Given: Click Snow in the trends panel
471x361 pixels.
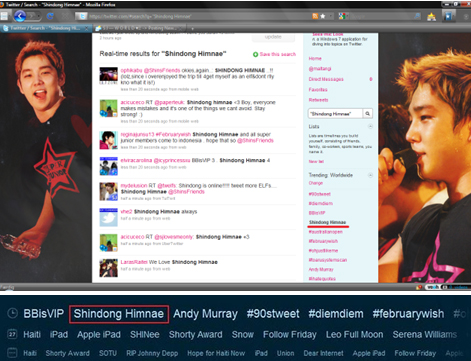Looking at the screenshot, I should click(x=243, y=334).
